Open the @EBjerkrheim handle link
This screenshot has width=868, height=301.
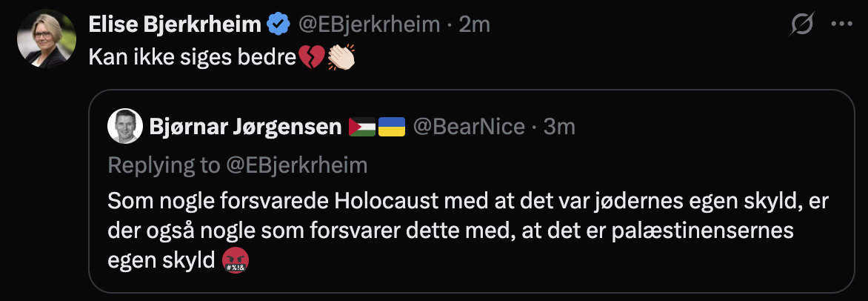[x=368, y=24]
